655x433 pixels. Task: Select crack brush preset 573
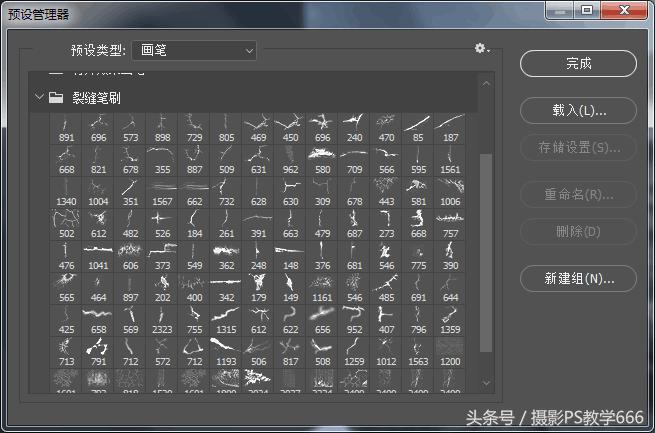click(130, 129)
